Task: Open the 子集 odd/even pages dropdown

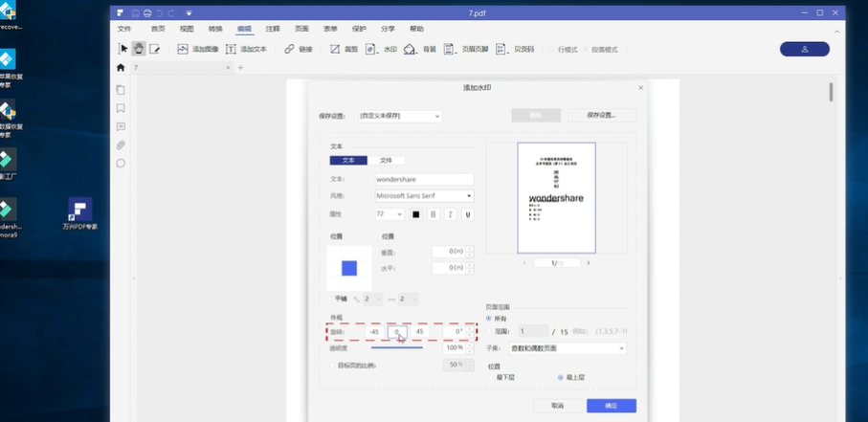Action: 568,348
